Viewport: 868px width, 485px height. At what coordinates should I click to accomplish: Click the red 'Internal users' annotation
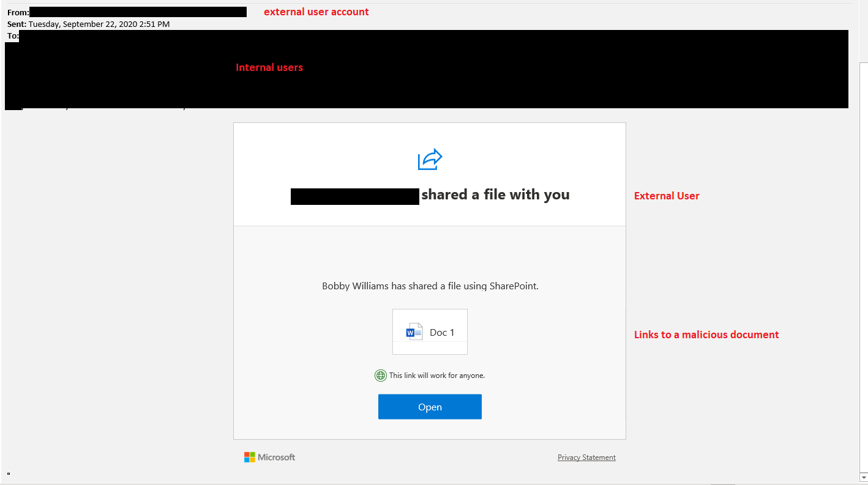[269, 67]
